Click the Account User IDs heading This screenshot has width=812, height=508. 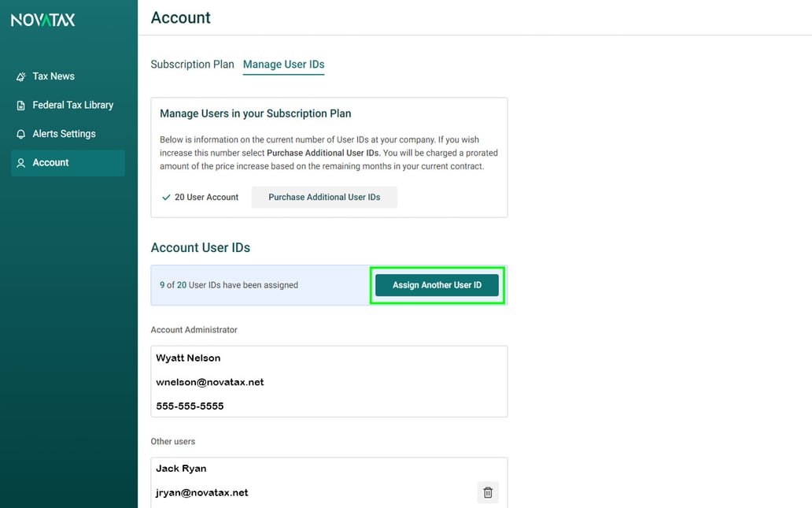coord(201,248)
